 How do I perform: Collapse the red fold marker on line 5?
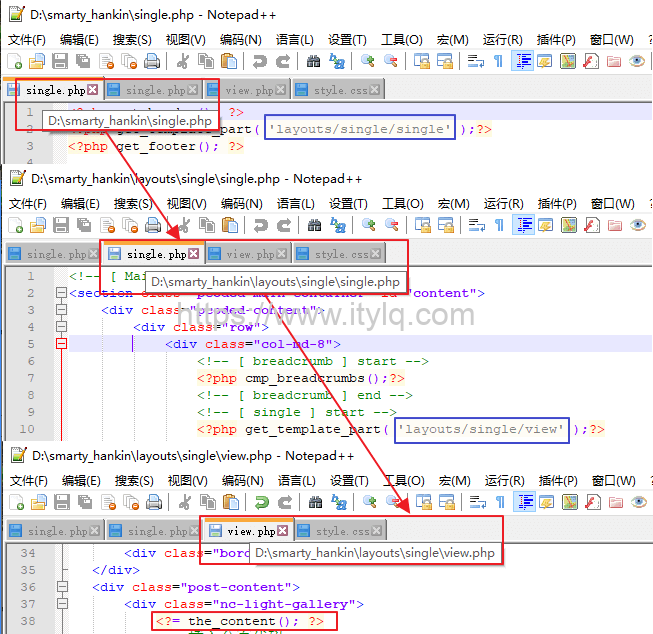[61, 344]
